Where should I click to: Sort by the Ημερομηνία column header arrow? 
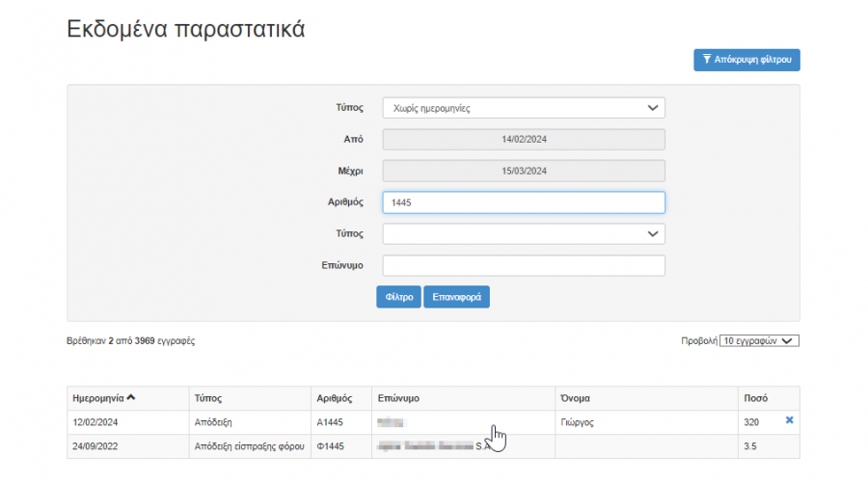point(131,398)
